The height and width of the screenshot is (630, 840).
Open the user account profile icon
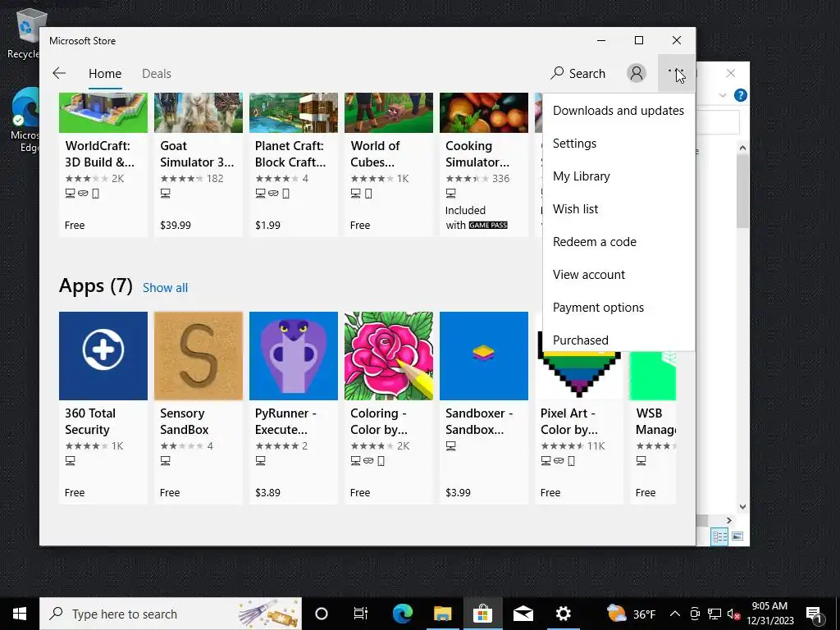tap(637, 73)
